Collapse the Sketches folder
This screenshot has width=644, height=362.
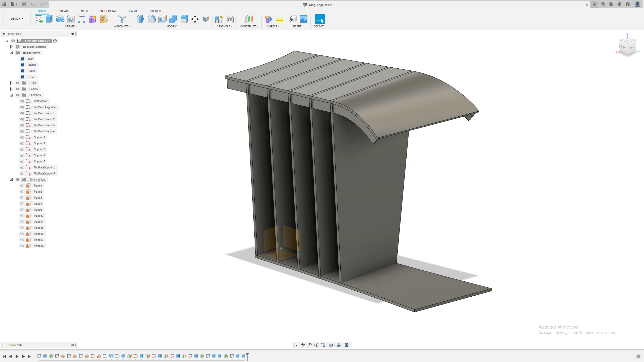(11, 95)
